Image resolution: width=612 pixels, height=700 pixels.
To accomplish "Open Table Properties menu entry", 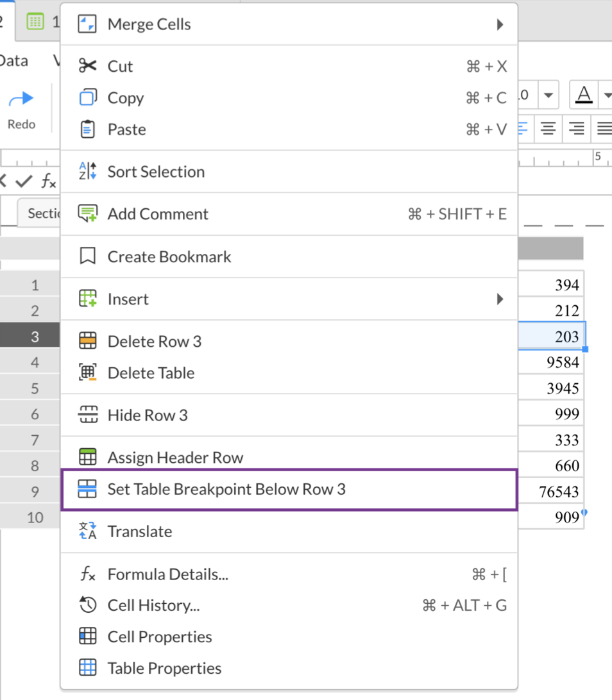I will (289, 669).
